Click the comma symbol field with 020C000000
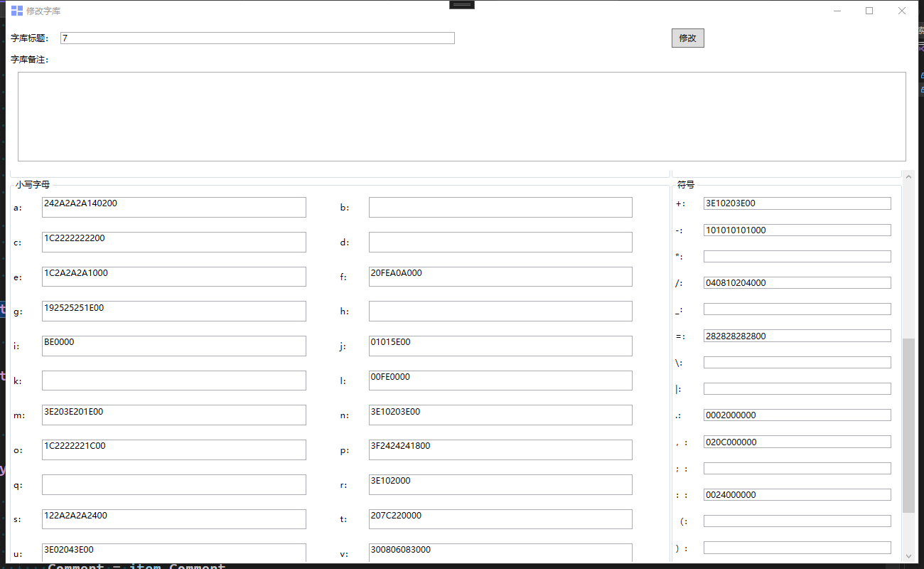 [797, 442]
